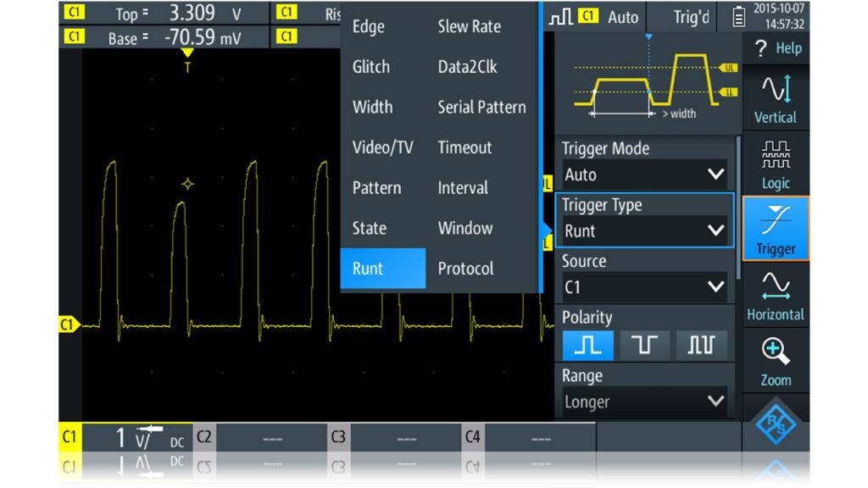Open the Trigger Mode dropdown set to Auto
This screenshot has width=868, height=488.
[644, 175]
